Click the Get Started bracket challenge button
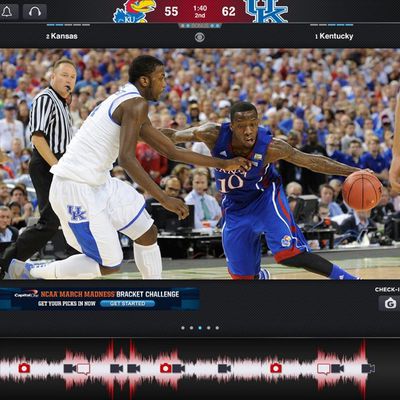The width and height of the screenshot is (400, 400). click(128, 304)
